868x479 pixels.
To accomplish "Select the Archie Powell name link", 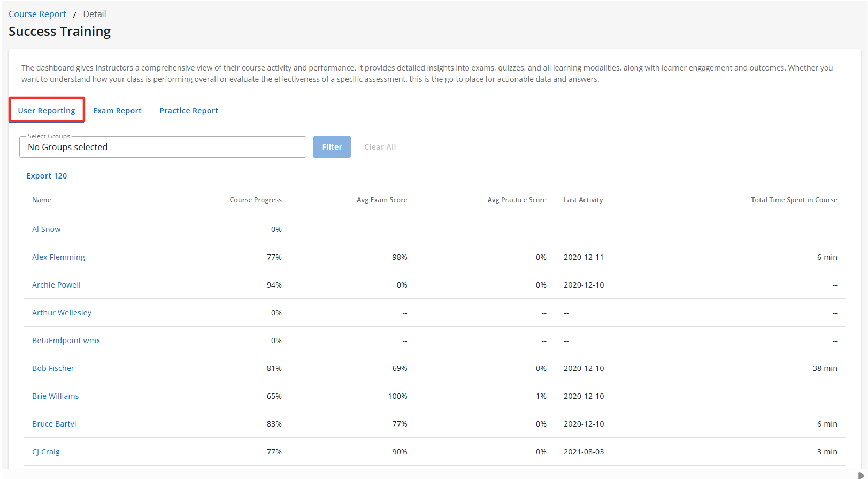I will [56, 285].
